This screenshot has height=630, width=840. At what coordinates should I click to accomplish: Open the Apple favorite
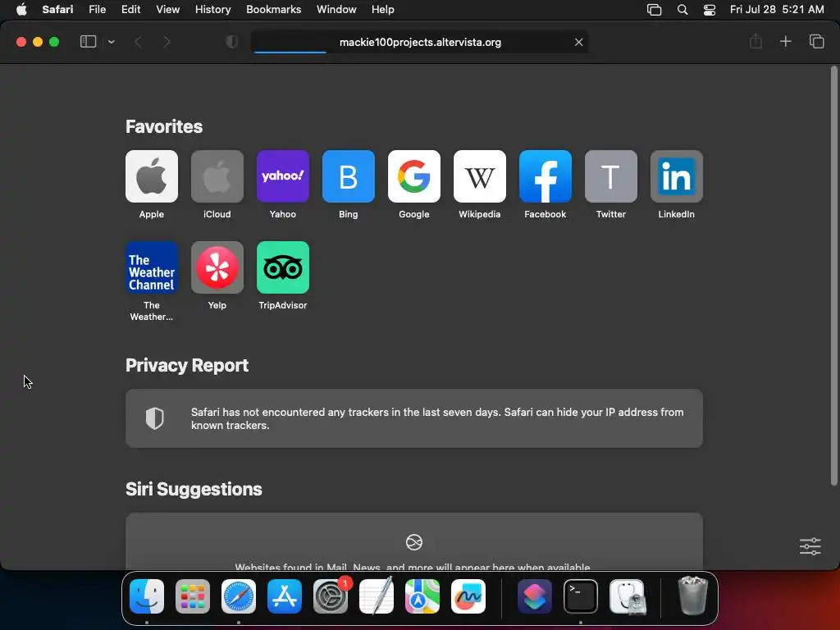(x=152, y=176)
